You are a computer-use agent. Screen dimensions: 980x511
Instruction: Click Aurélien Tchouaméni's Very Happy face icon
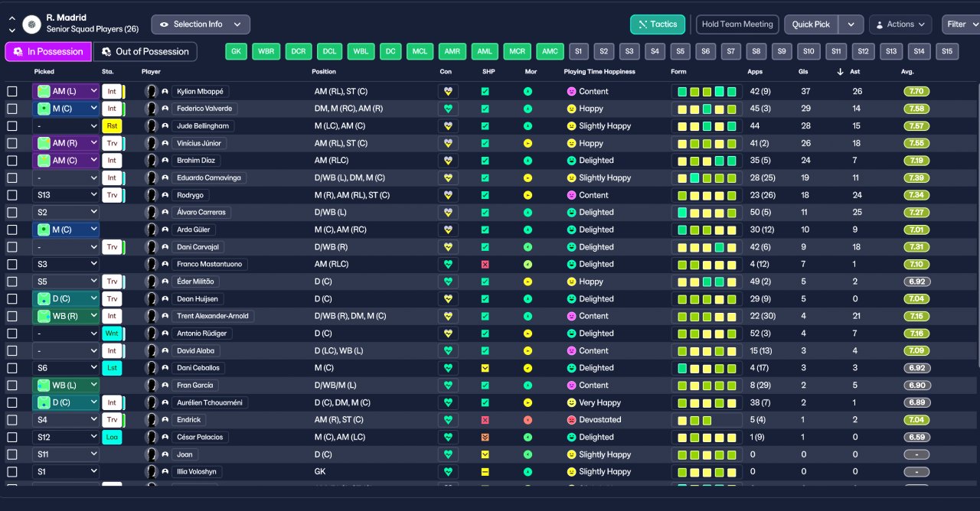(x=571, y=402)
